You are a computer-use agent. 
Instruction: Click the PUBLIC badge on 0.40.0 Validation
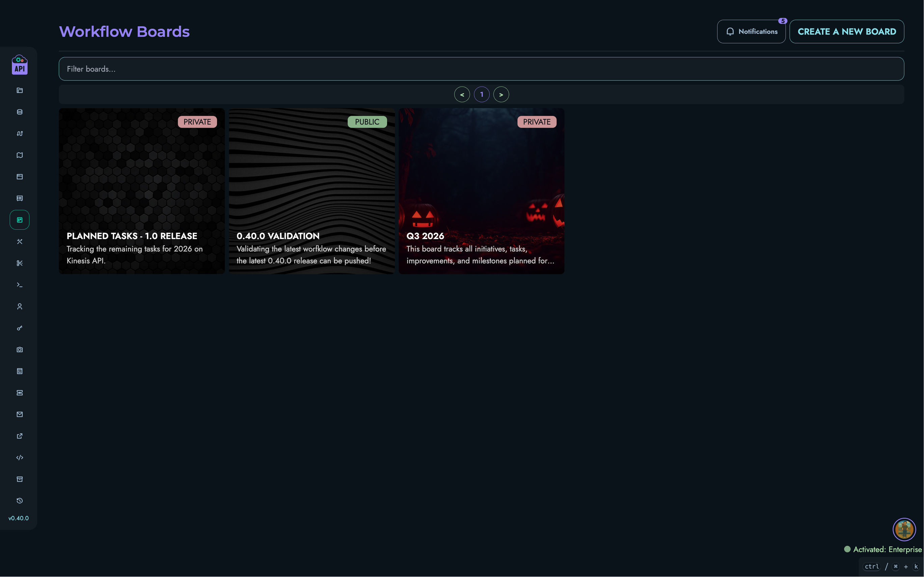point(367,122)
